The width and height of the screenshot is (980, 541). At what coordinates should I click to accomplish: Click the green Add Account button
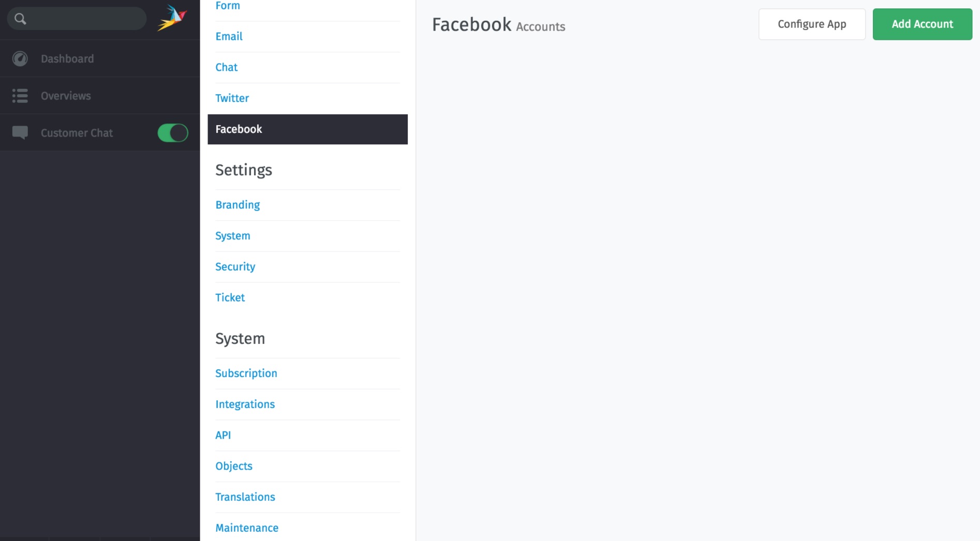click(x=923, y=24)
